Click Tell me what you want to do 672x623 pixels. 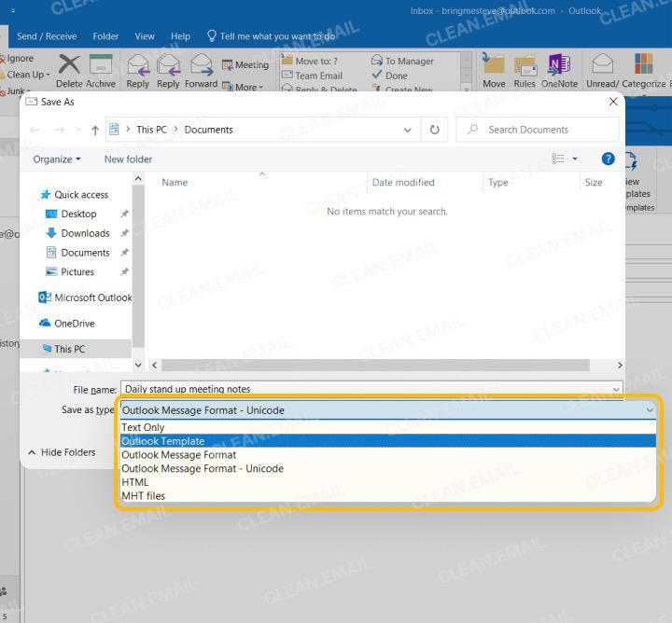(x=271, y=36)
